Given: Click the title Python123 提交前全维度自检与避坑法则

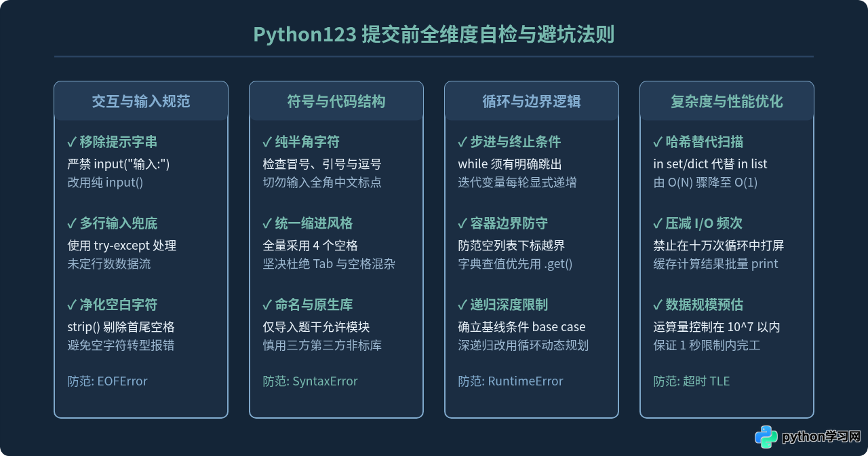Looking at the screenshot, I should click(434, 35).
